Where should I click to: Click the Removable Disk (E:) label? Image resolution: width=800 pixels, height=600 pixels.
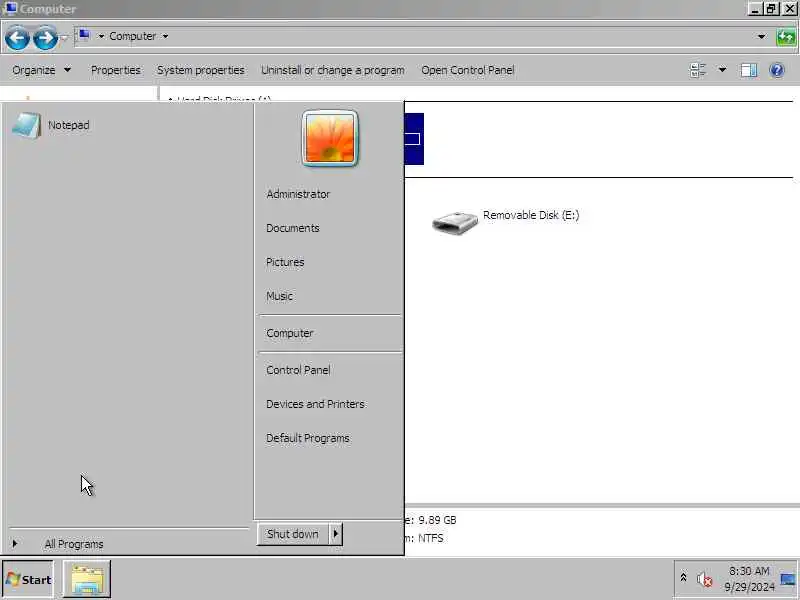point(531,215)
